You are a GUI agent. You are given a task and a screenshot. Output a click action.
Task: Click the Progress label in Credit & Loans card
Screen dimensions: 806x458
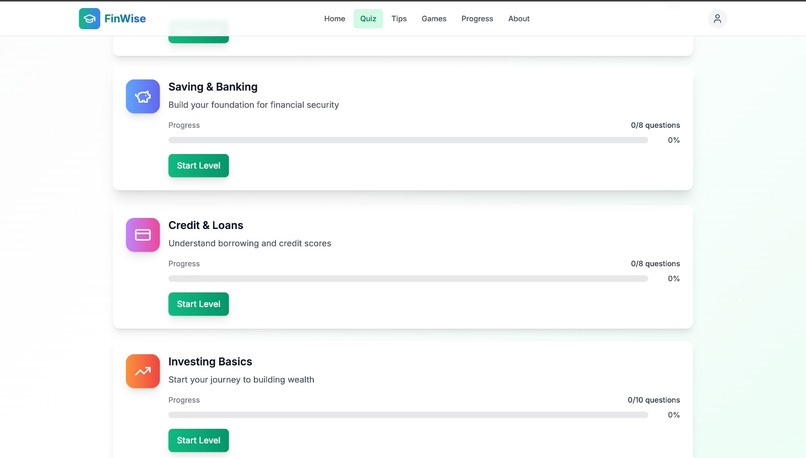pyautogui.click(x=184, y=264)
